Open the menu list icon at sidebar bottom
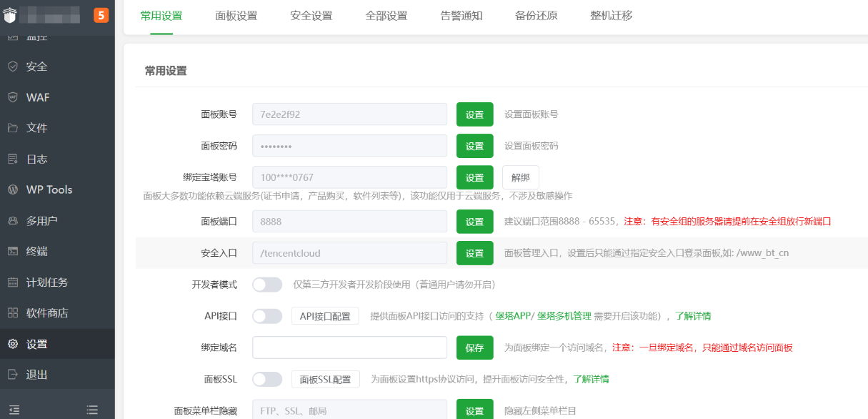The image size is (868, 419). [92, 410]
